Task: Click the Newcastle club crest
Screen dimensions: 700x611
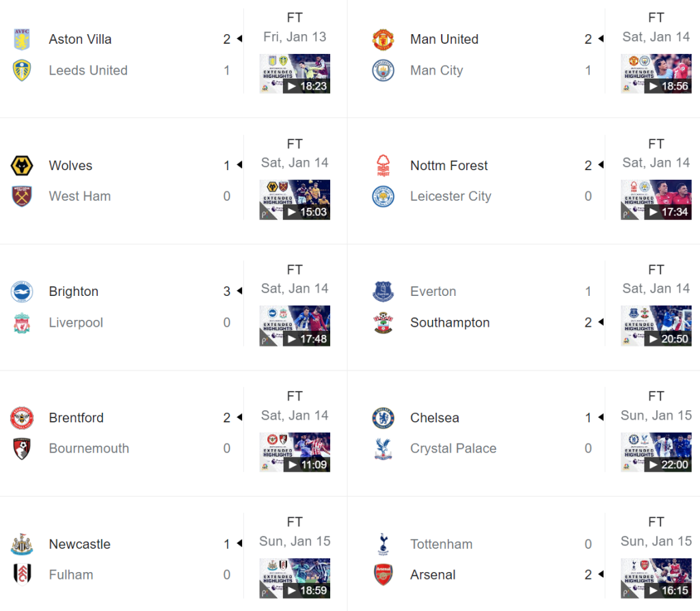Action: (x=22, y=544)
